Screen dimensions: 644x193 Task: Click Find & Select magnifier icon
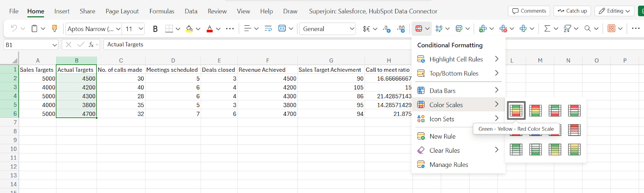pyautogui.click(x=588, y=29)
